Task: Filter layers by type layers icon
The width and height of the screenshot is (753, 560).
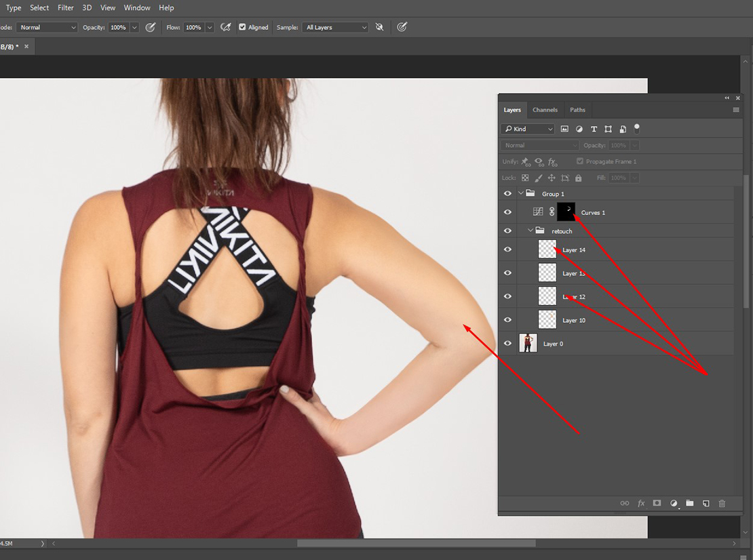Action: click(594, 129)
